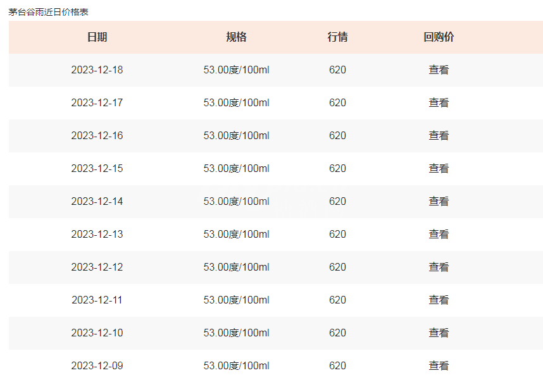Image resolution: width=543 pixels, height=392 pixels.
Task: Click 53.00度/100ml spec in 2023-12-12 row
Action: tap(236, 267)
